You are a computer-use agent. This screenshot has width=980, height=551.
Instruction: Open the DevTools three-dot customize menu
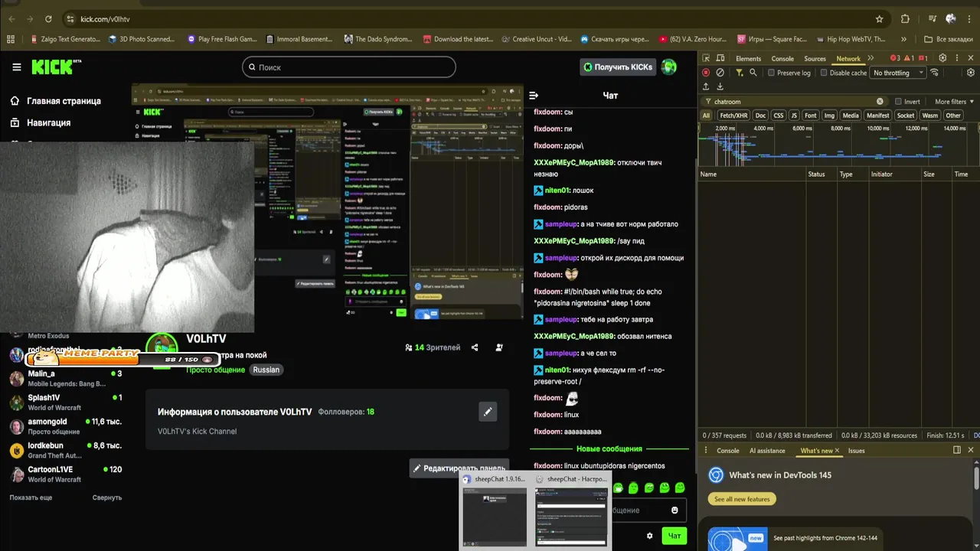coord(957,58)
